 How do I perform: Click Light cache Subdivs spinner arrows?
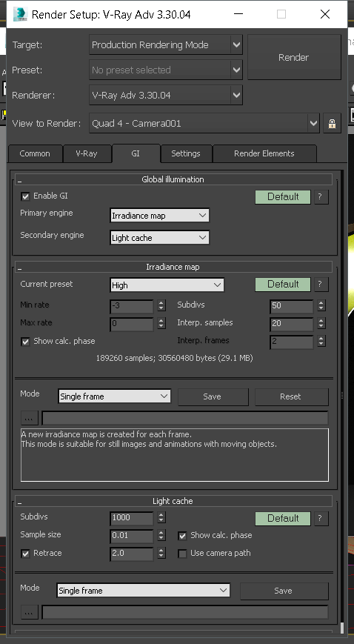(161, 518)
